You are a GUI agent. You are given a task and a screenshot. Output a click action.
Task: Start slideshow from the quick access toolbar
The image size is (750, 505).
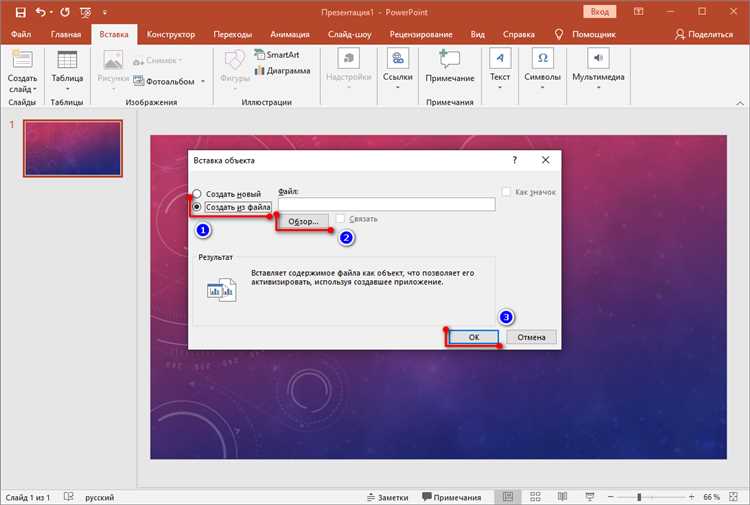point(86,12)
